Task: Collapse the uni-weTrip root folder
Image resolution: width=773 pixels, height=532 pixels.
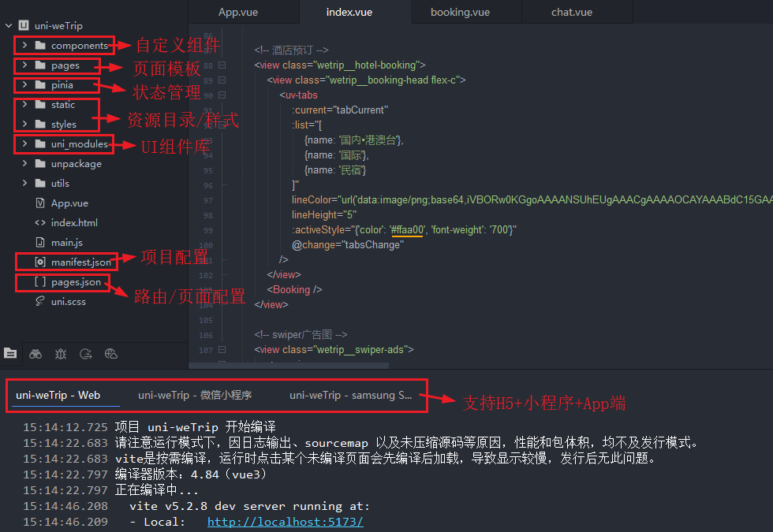Action: coord(9,24)
